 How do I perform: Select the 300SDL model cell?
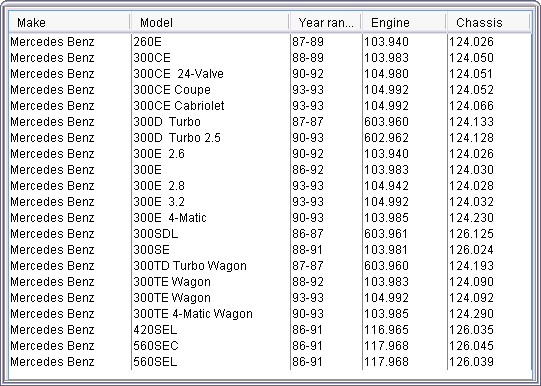[x=211, y=234]
